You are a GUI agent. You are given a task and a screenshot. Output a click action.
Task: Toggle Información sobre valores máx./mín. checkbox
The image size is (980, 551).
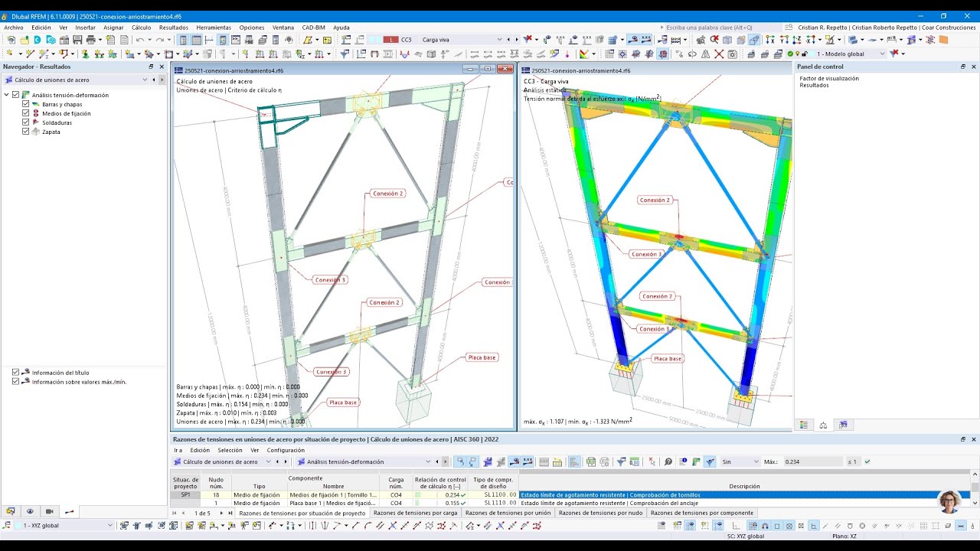[15, 381]
